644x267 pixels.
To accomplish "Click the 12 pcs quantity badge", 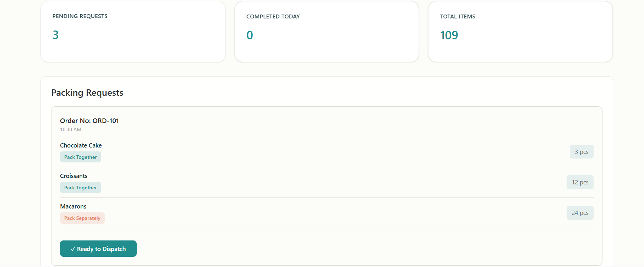I will tap(580, 182).
